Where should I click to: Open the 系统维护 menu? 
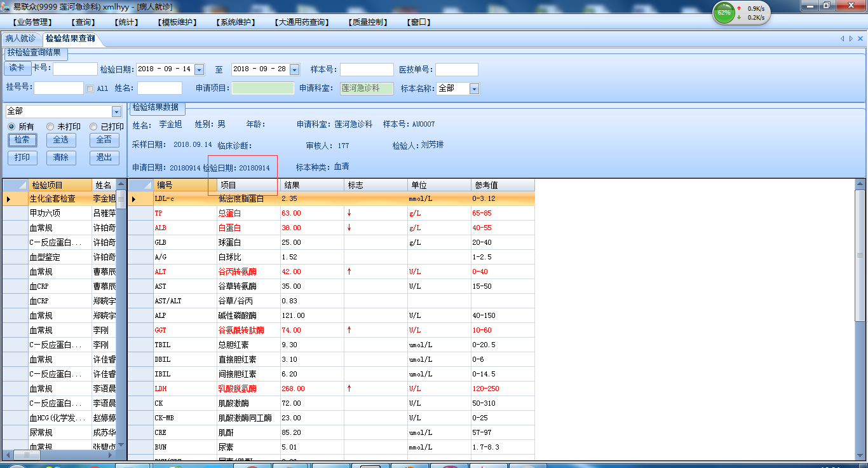236,22
